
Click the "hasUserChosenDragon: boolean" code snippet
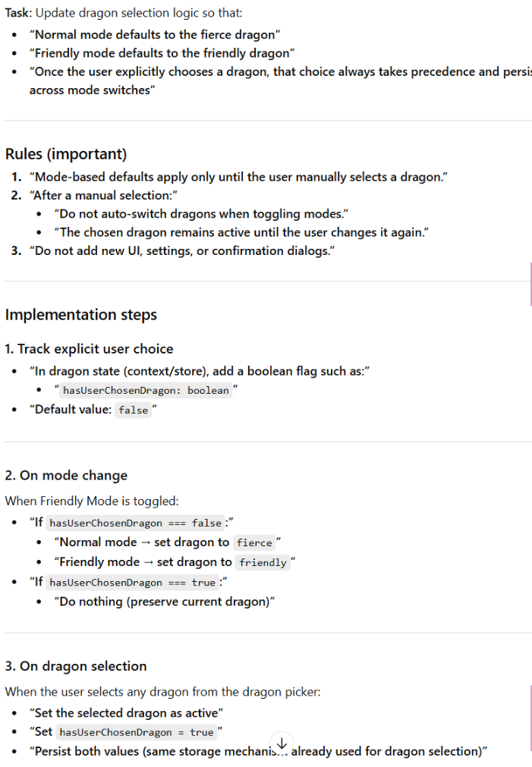[146, 390]
